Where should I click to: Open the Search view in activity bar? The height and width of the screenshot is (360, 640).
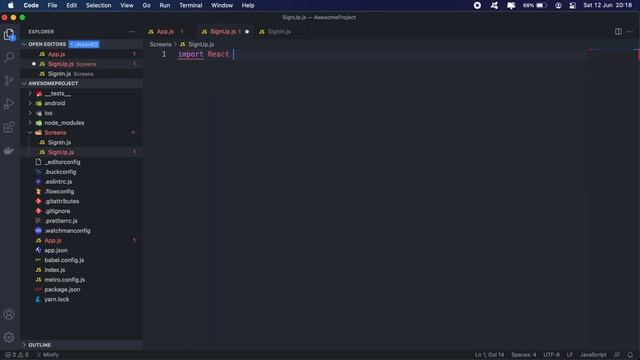9,57
